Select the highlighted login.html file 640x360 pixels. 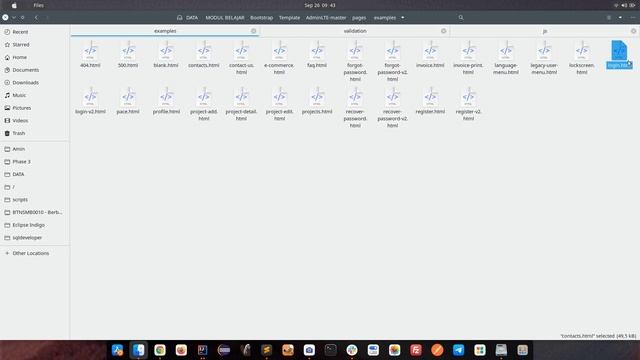619,55
